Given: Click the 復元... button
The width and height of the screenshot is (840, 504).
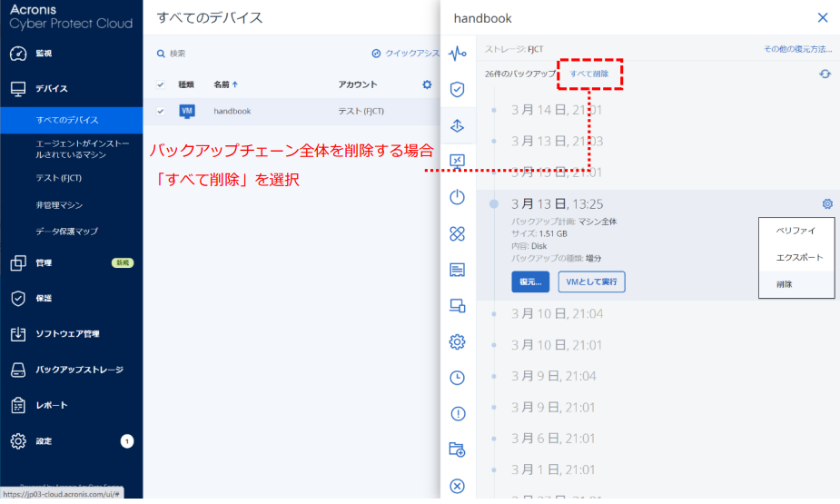Looking at the screenshot, I should click(x=530, y=282).
